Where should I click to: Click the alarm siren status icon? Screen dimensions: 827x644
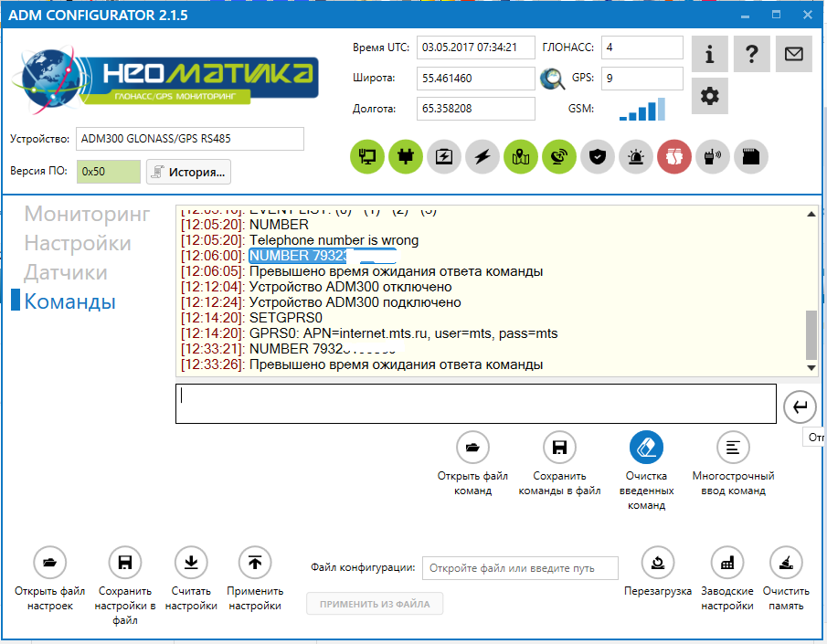[636, 157]
